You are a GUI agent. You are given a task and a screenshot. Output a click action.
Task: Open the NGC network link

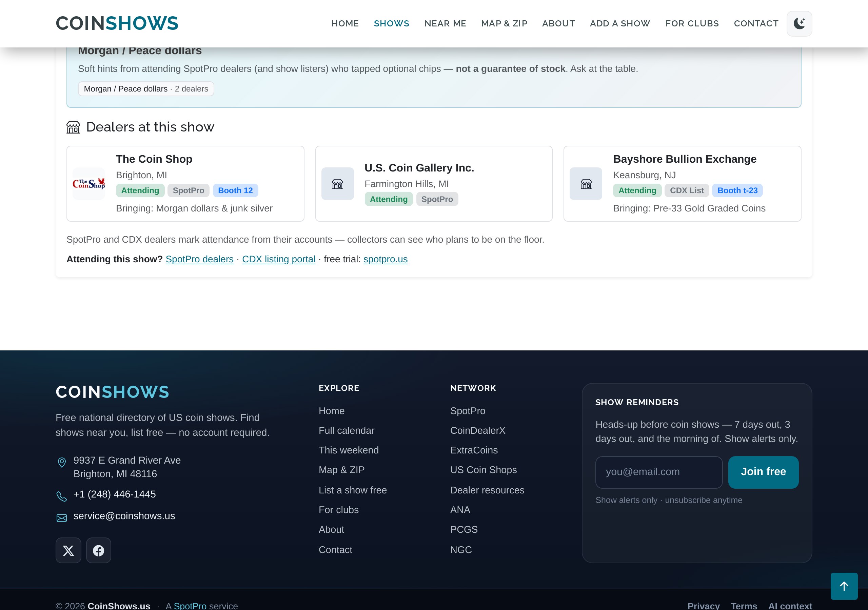point(461,550)
